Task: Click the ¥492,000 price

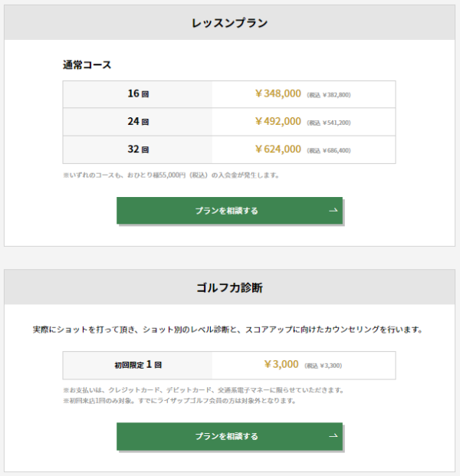Action: click(x=278, y=121)
